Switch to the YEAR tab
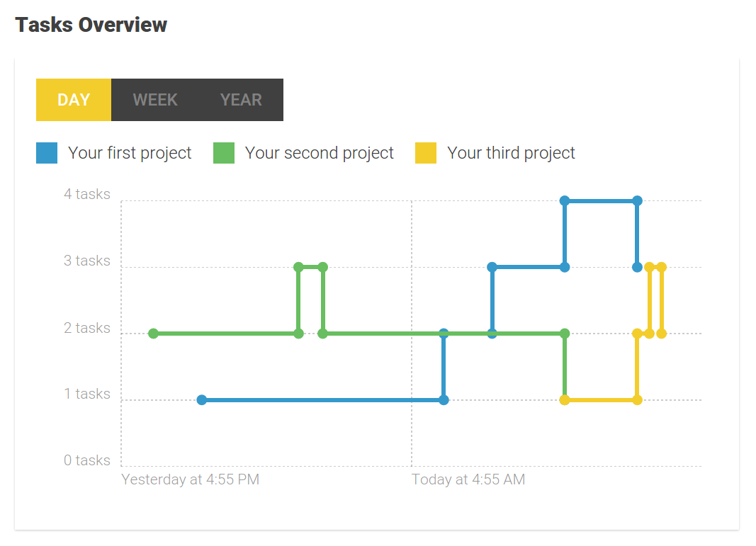 (241, 100)
